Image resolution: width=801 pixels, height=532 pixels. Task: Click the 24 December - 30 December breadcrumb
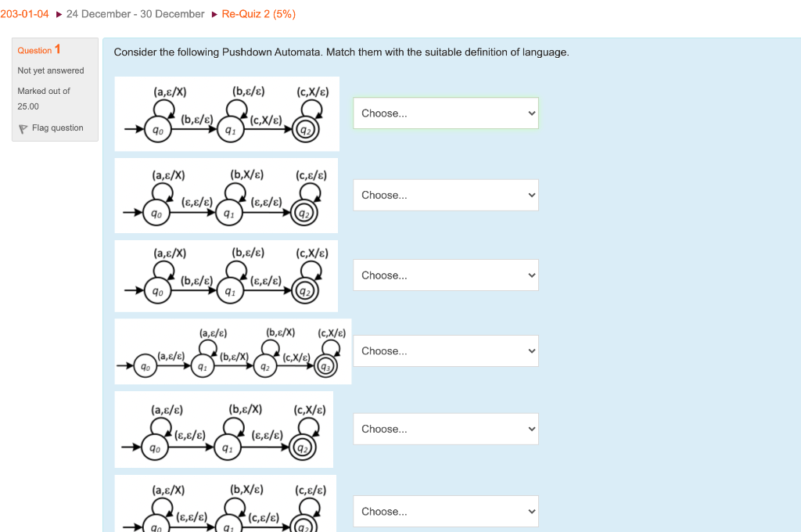[135, 14]
